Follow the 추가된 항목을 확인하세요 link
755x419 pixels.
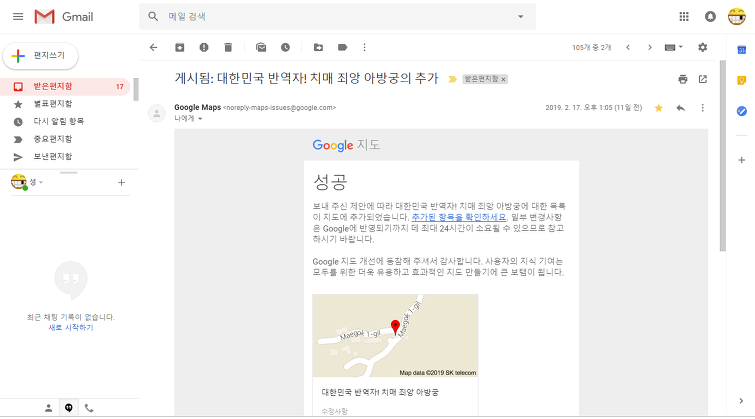pos(458,217)
